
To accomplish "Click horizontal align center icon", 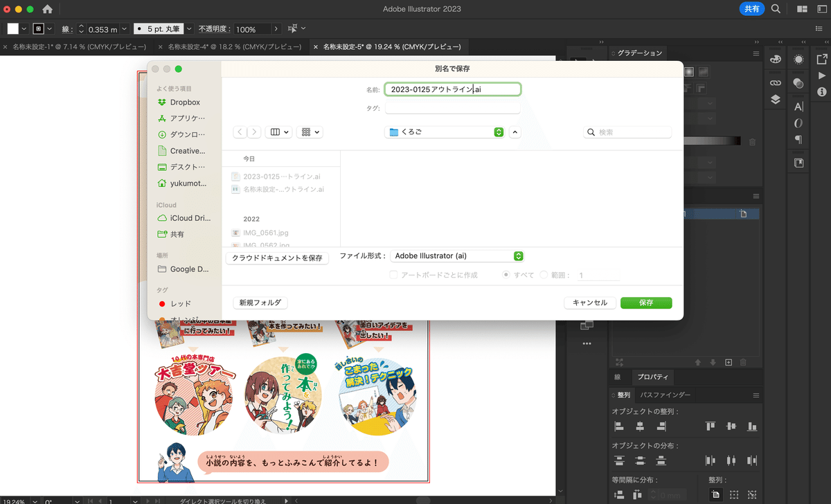I will [641, 426].
